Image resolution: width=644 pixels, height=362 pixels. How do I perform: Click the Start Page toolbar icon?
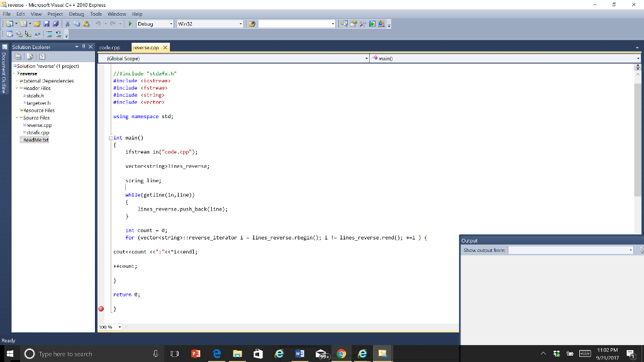tap(372, 24)
